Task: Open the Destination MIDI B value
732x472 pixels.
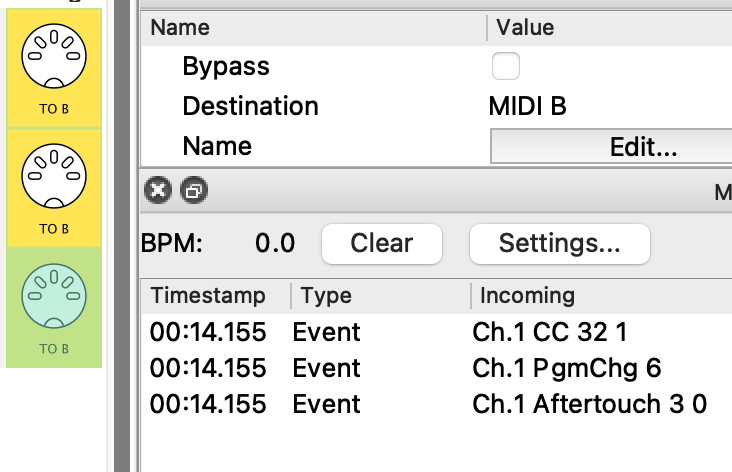Action: pos(527,106)
